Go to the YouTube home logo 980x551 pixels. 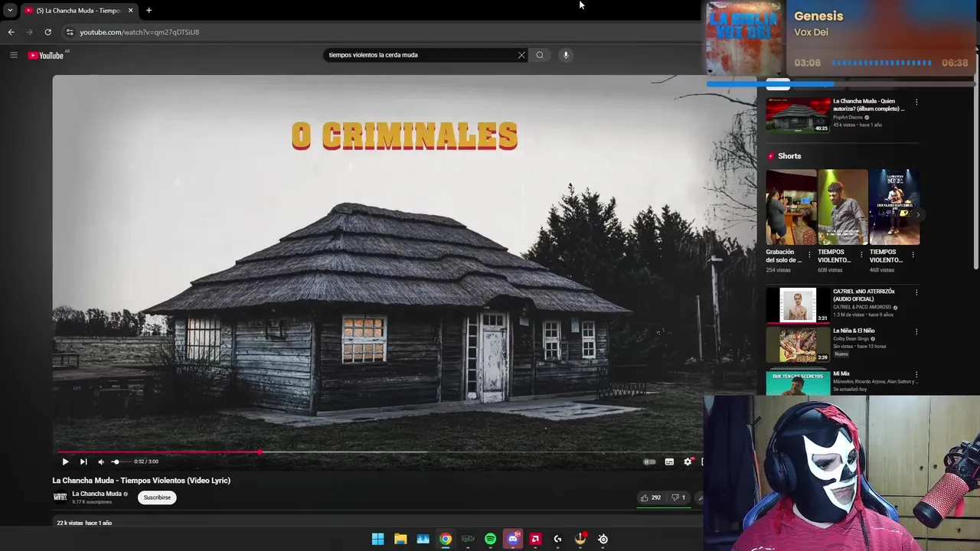click(46, 55)
